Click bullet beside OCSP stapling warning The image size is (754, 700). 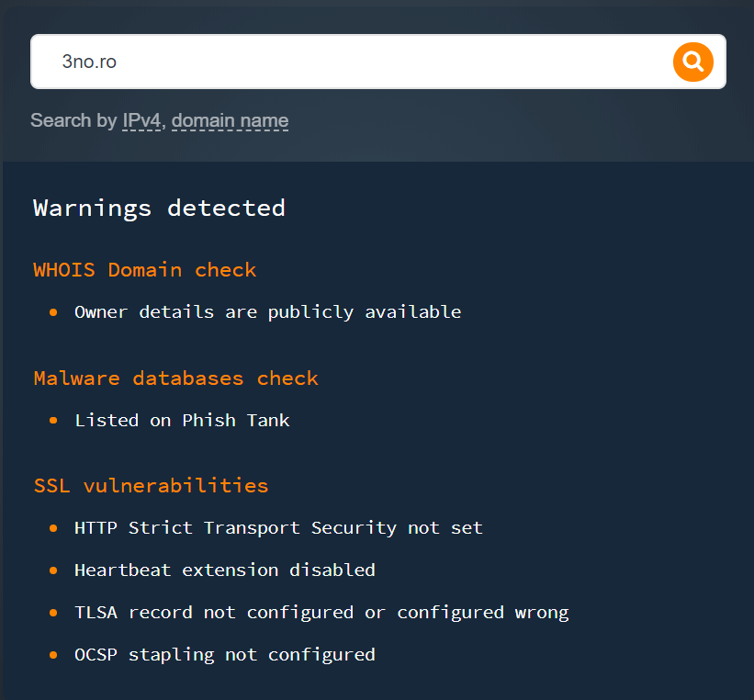click(x=53, y=655)
